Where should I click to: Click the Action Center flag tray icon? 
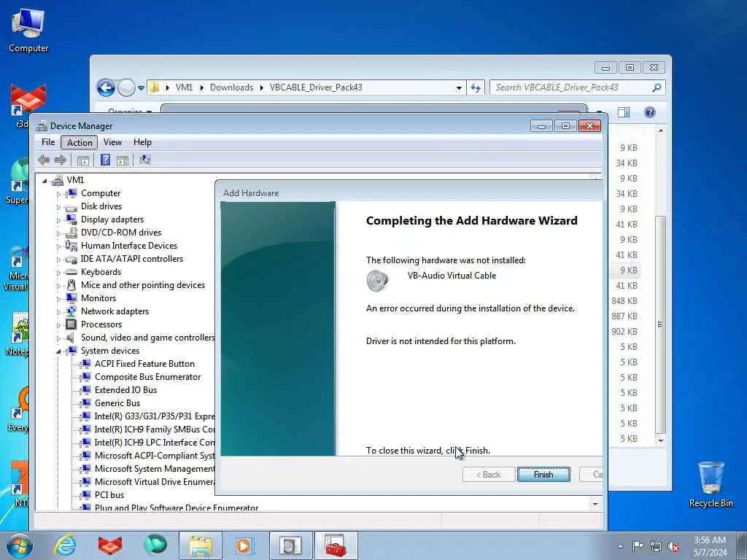[x=638, y=546]
